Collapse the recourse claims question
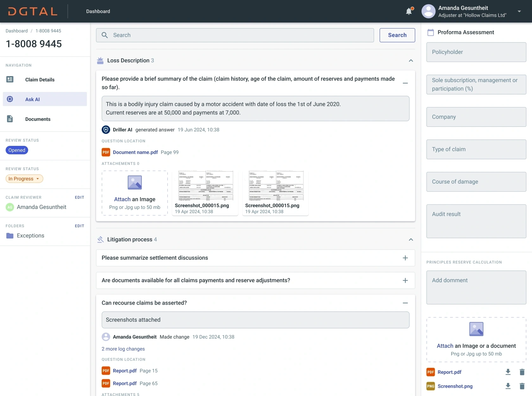The height and width of the screenshot is (396, 532). (x=405, y=303)
